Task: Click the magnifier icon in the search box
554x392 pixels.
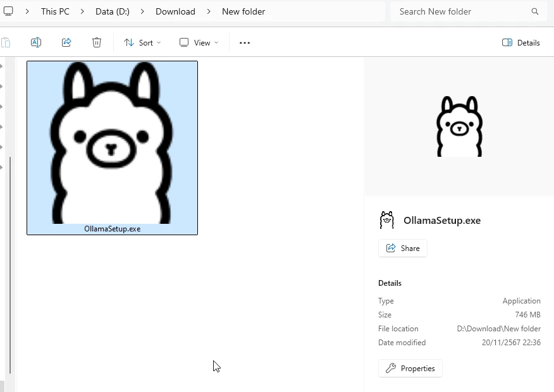Action: tap(535, 11)
